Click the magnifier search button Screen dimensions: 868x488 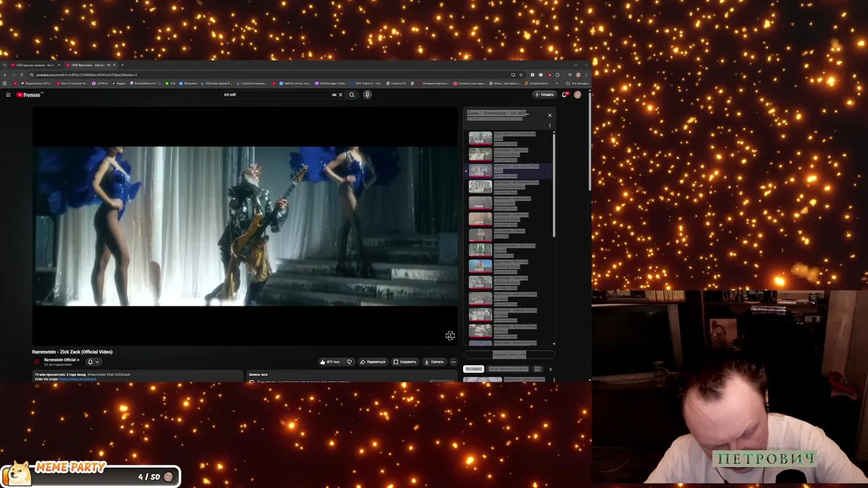click(351, 95)
